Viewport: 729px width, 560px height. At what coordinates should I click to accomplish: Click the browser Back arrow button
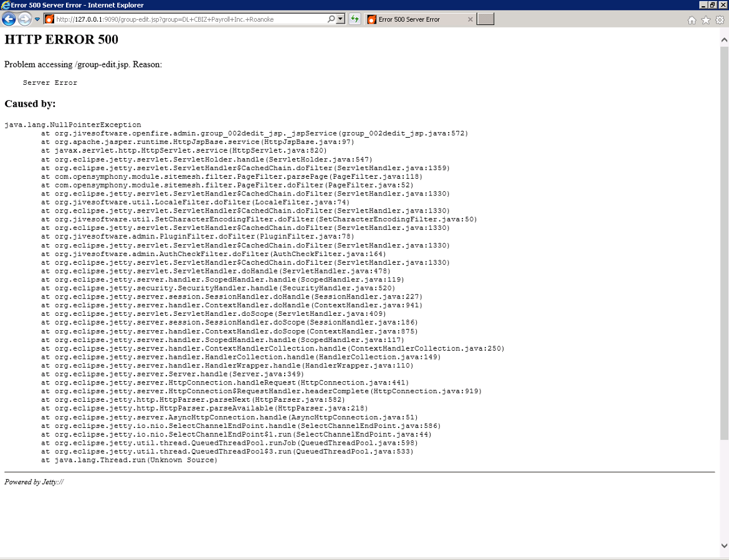(x=9, y=19)
